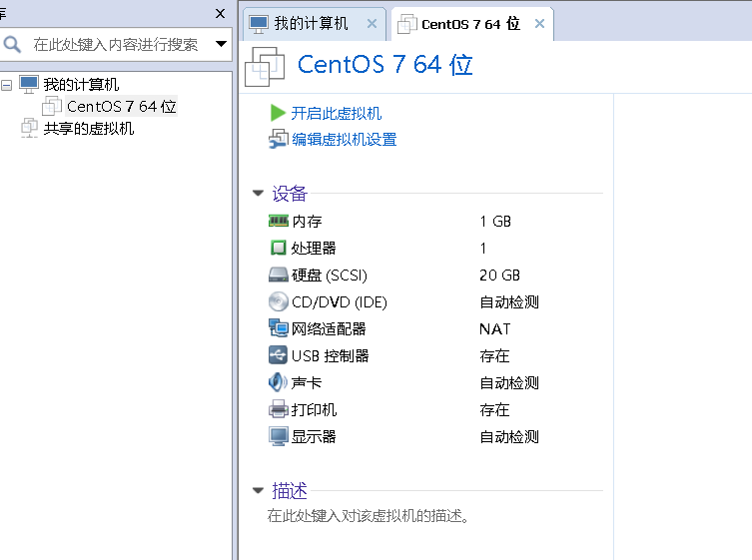Open the library search options dropdown arrow
The height and width of the screenshot is (560, 752).
point(221,44)
